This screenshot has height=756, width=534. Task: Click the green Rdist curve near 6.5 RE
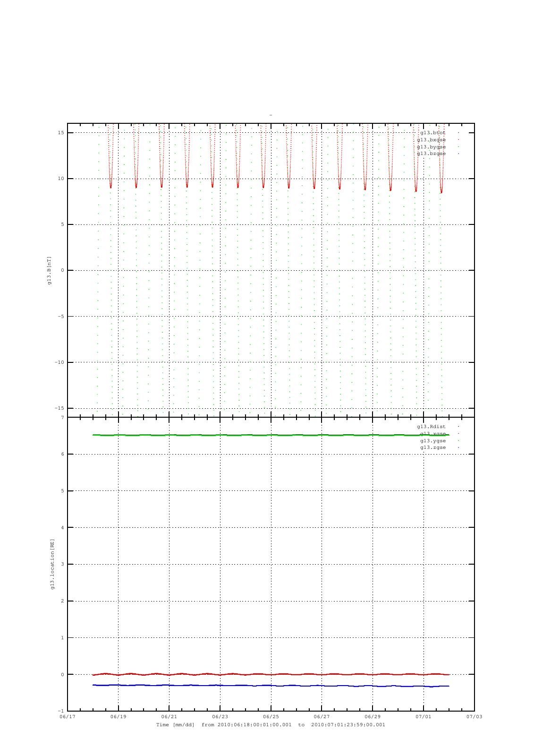click(x=271, y=435)
